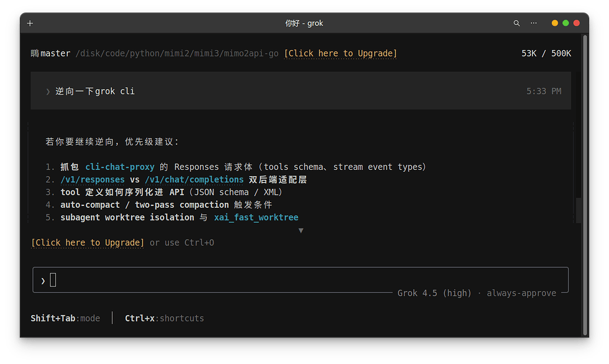The width and height of the screenshot is (609, 364).
Task: Open the cli-chat-proxy link
Action: [119, 167]
